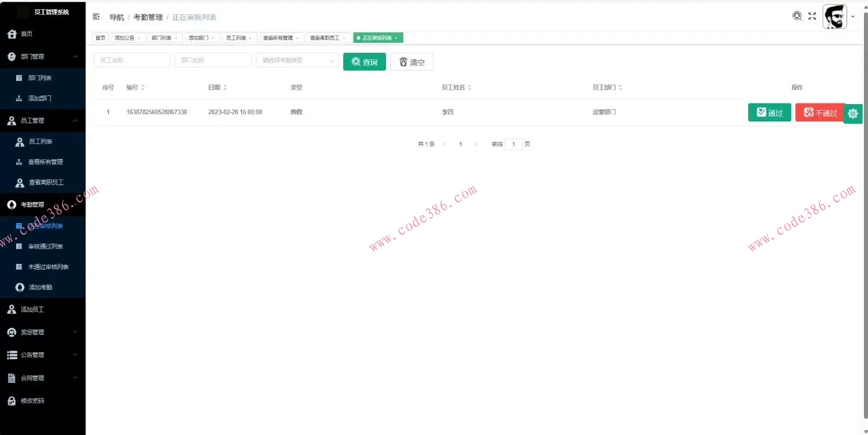868x435 pixels.
Task: Select the 添加员工 person icon
Action: point(12,309)
